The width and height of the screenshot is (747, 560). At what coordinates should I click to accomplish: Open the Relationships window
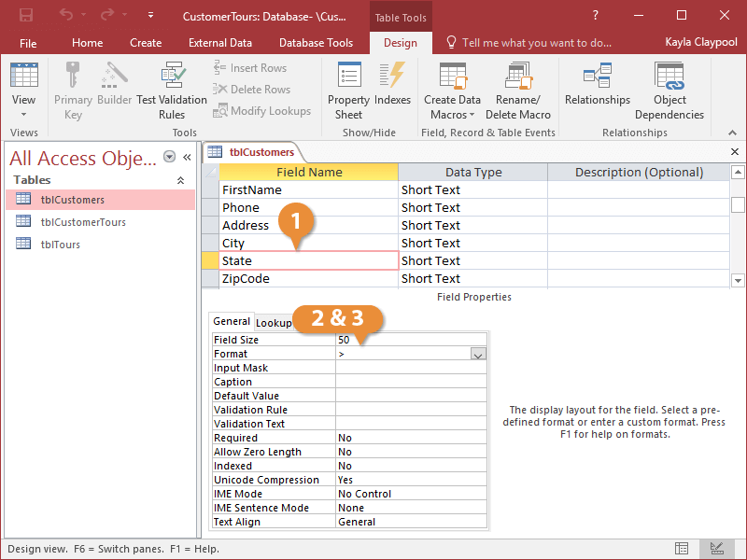click(x=598, y=83)
